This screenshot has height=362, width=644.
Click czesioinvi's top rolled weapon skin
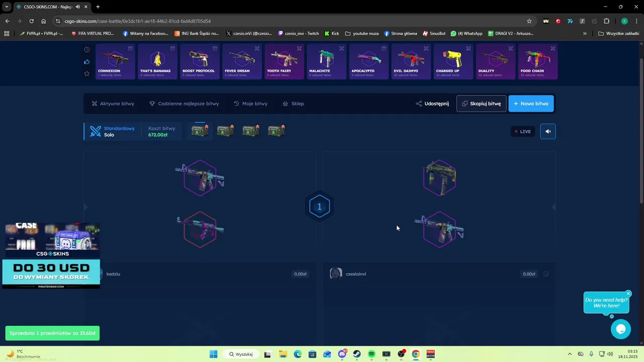[440, 177]
